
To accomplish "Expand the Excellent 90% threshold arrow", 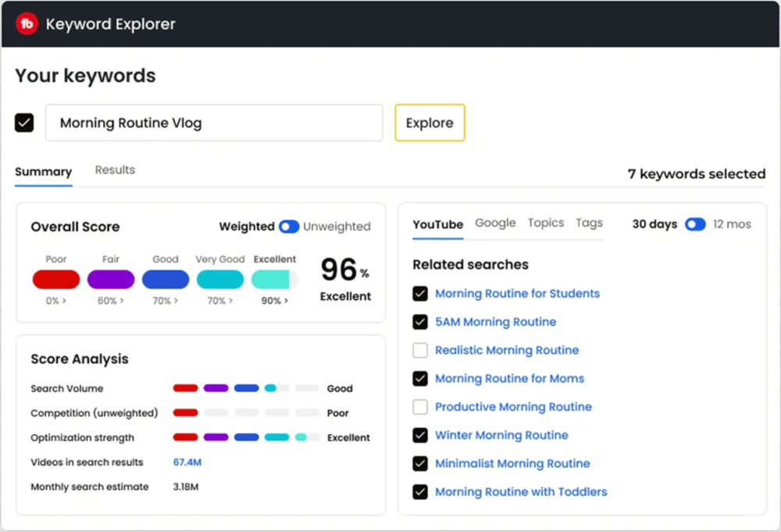I will click(274, 301).
